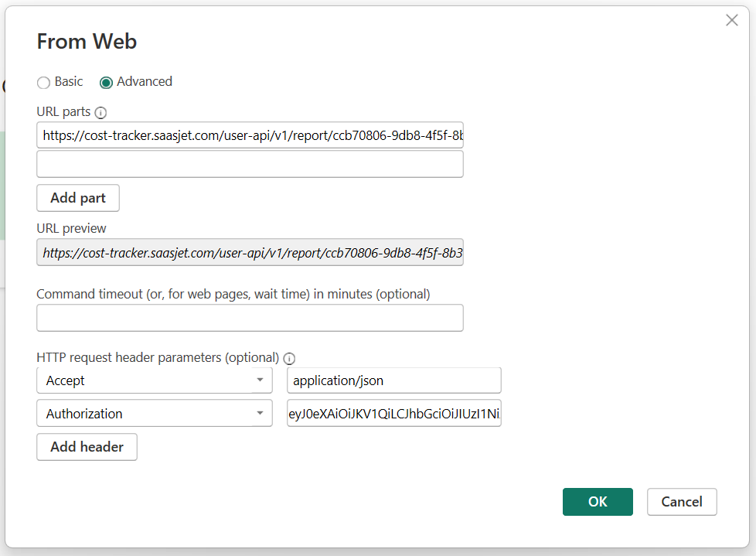756x556 pixels.
Task: Click the Command timeout input field
Action: tap(250, 318)
